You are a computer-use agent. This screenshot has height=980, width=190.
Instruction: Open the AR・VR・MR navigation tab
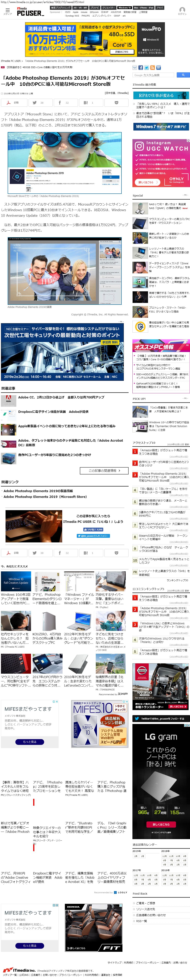click(80, 8)
